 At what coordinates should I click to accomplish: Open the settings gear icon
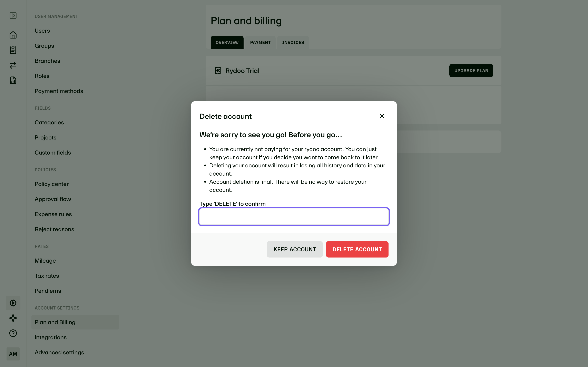[13, 303]
